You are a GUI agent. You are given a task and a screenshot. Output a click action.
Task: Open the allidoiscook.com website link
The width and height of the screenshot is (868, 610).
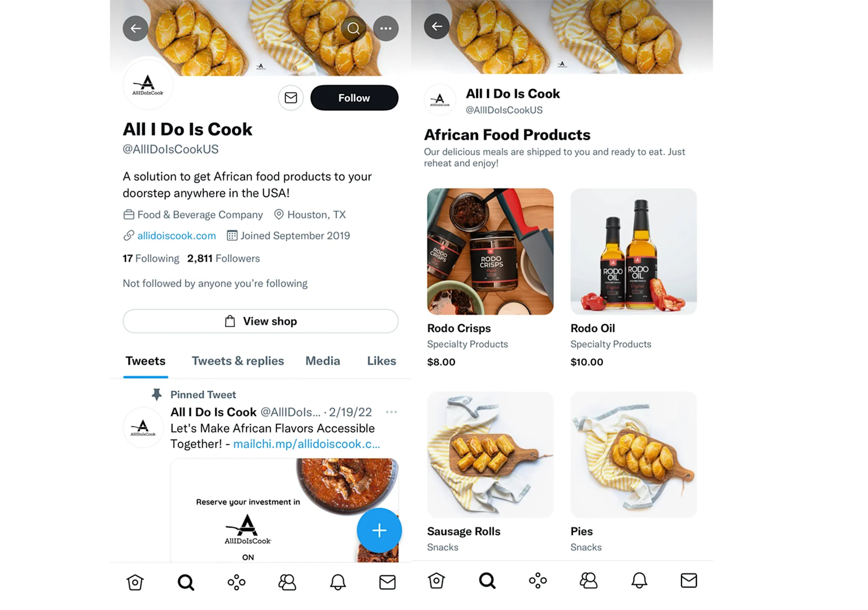[176, 236]
